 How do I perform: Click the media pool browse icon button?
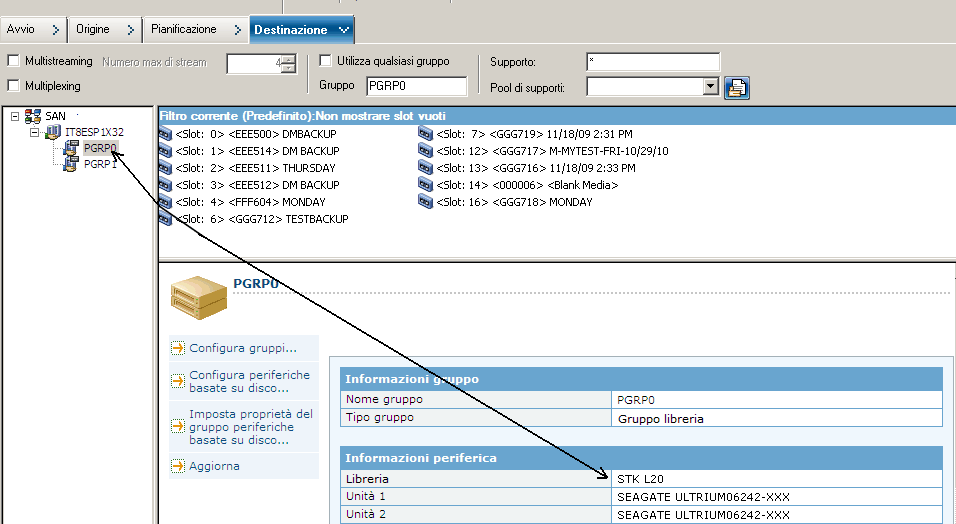(x=737, y=88)
